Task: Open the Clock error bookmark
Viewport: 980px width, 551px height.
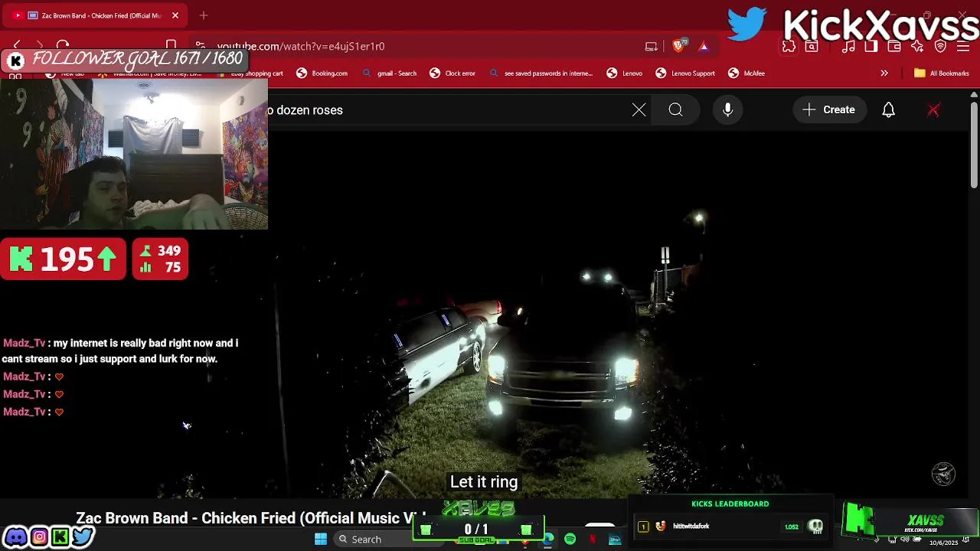Action: (452, 73)
